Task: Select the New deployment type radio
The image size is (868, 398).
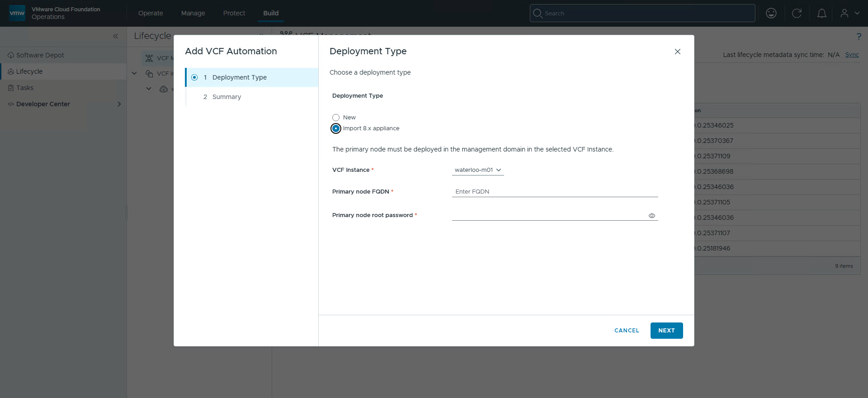Action: (x=336, y=118)
